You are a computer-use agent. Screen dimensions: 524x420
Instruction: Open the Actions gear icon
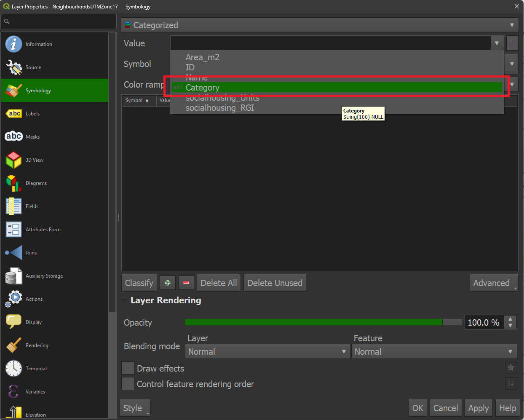click(x=13, y=299)
